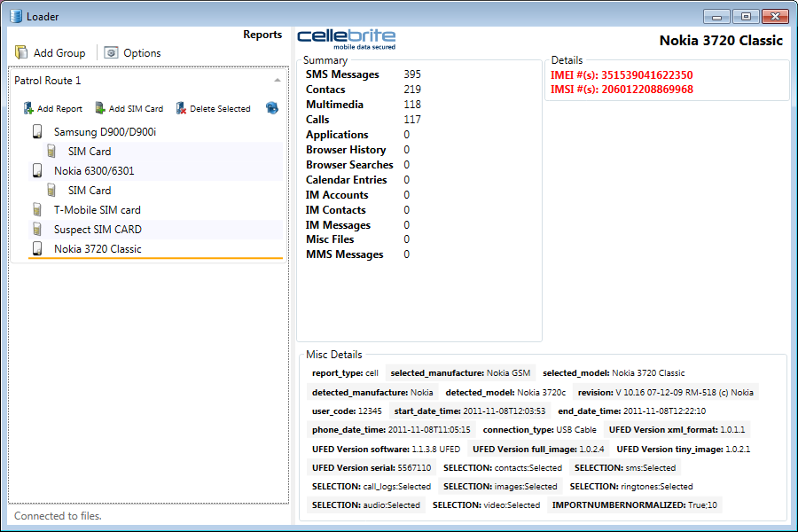The image size is (798, 532).
Task: Click the MMS Messages summary row
Action: point(358,254)
